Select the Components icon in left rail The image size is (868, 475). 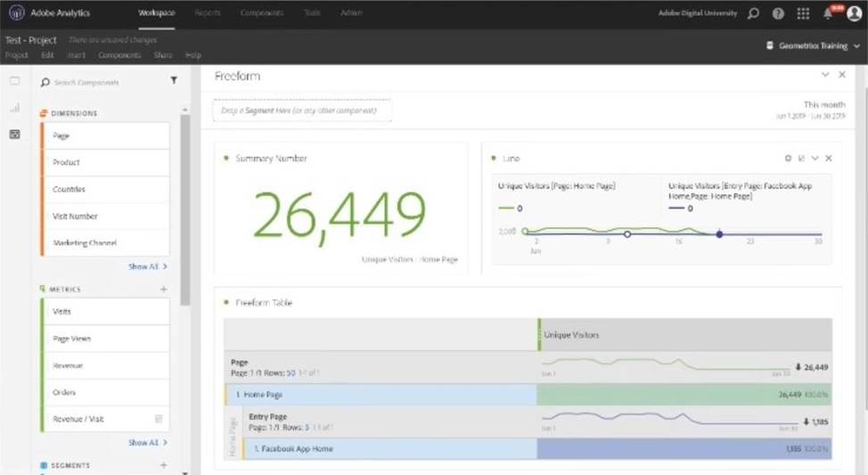tap(15, 134)
